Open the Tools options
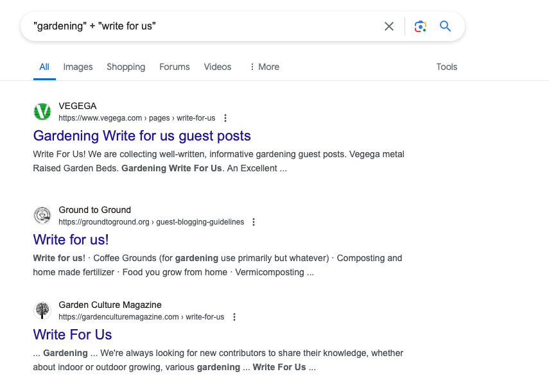Viewport: 549px width, 392px height. tap(447, 67)
